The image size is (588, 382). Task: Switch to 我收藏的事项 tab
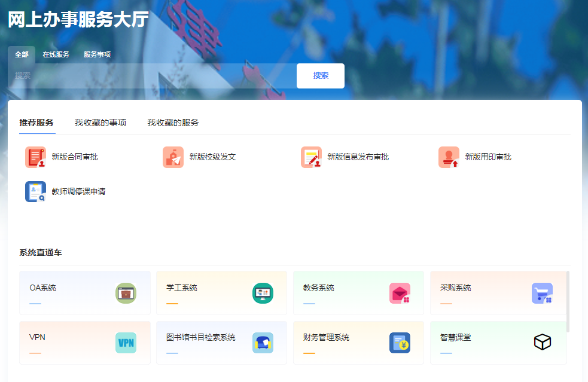(x=100, y=123)
